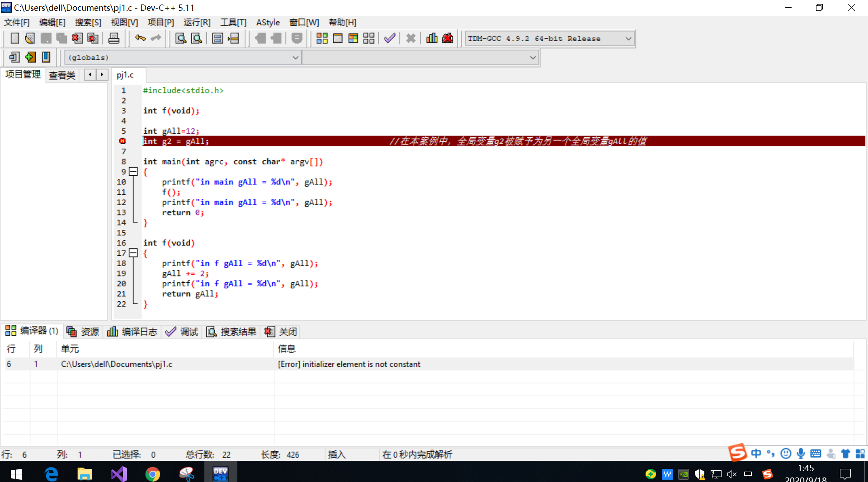Viewport: 868px width, 482px height.
Task: Collapse the f function code fold
Action: (x=133, y=253)
